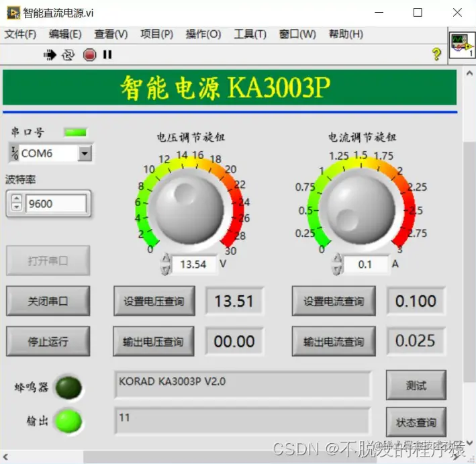The image size is (476, 464).
Task: Open the COM6 serial port dropdown
Action: pyautogui.click(x=85, y=153)
